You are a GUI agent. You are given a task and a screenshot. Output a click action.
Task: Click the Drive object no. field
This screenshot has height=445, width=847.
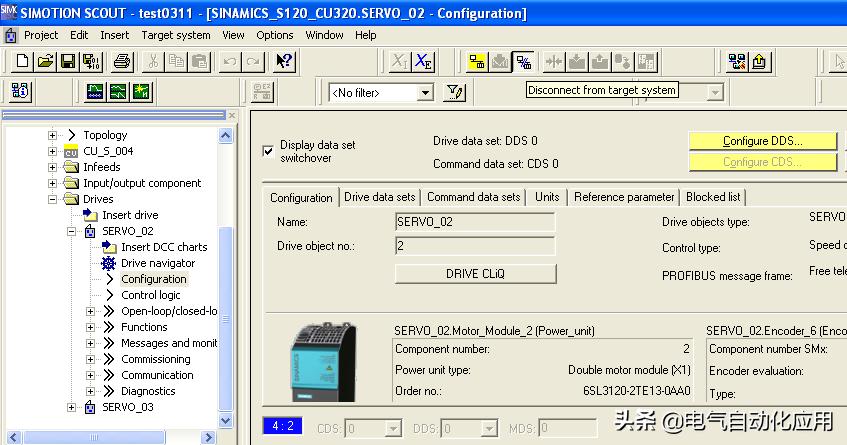coord(475,246)
